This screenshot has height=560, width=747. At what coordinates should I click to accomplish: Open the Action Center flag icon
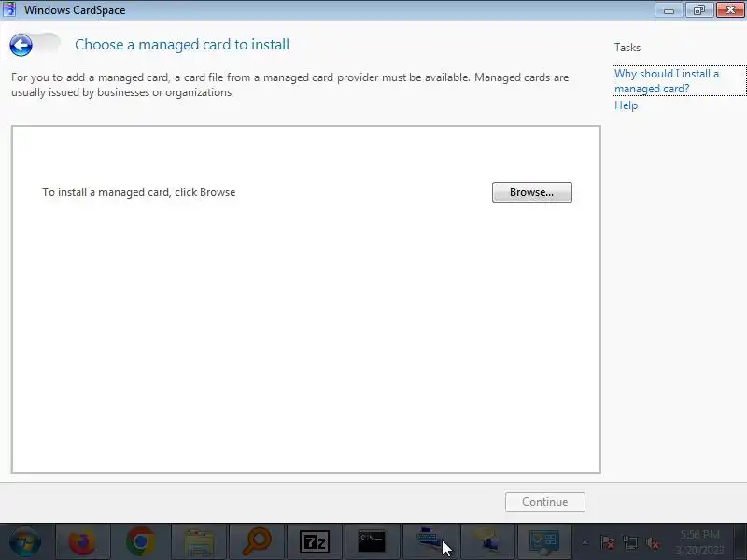pyautogui.click(x=608, y=542)
